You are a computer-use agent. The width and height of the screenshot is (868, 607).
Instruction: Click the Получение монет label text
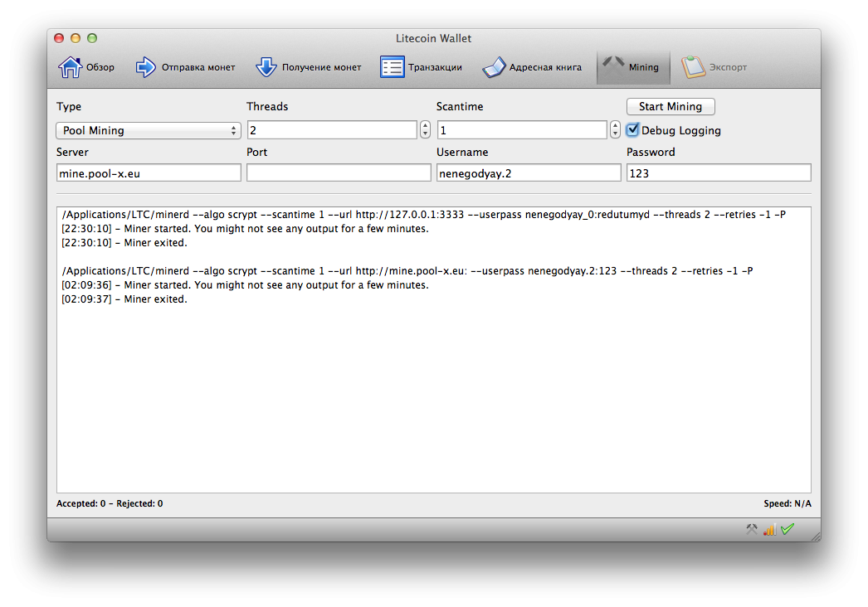(322, 67)
